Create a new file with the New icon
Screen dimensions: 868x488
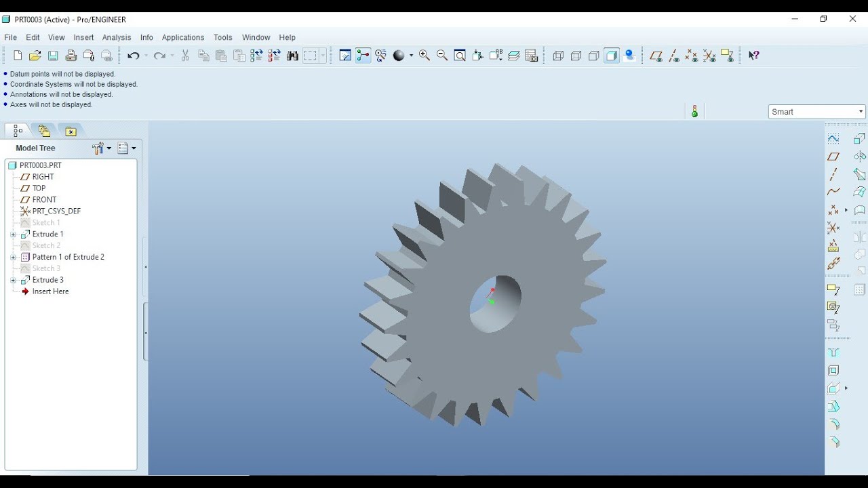click(x=18, y=56)
